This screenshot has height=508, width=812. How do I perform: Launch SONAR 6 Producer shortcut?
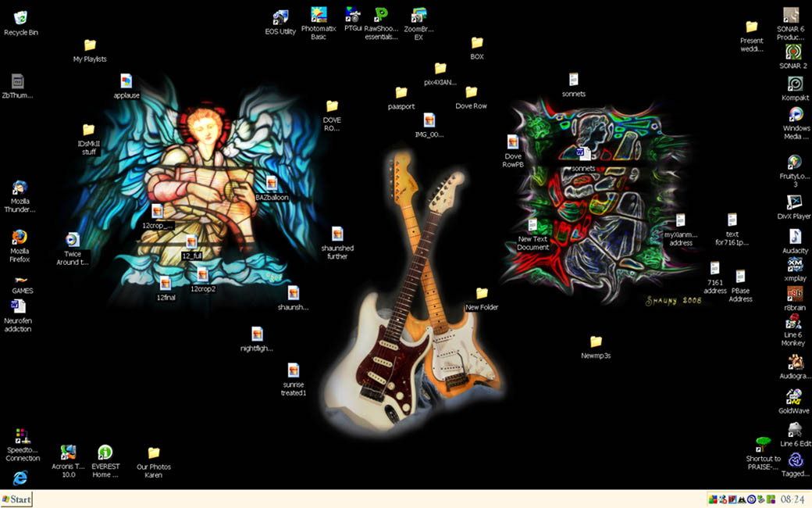point(791,15)
